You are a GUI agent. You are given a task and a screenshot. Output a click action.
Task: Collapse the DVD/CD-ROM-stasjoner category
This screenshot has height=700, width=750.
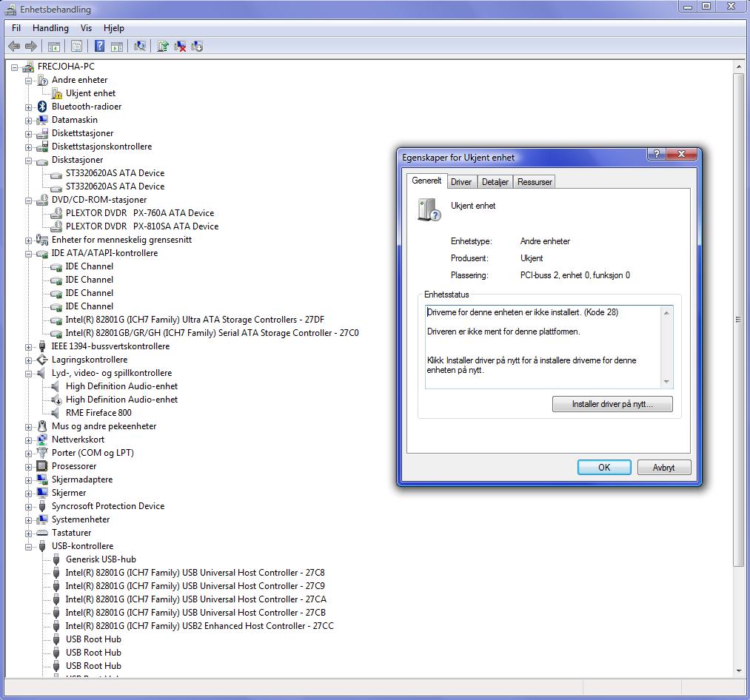pyautogui.click(x=28, y=201)
